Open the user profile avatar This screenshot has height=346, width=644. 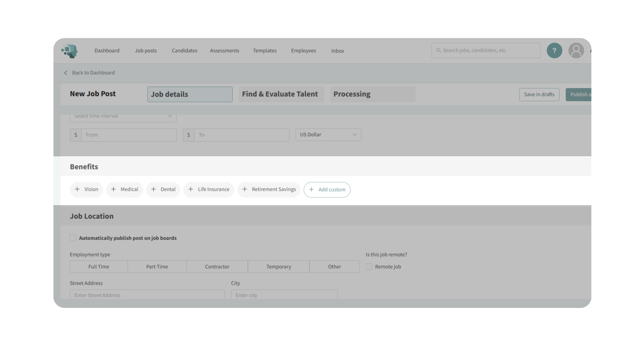tap(576, 51)
